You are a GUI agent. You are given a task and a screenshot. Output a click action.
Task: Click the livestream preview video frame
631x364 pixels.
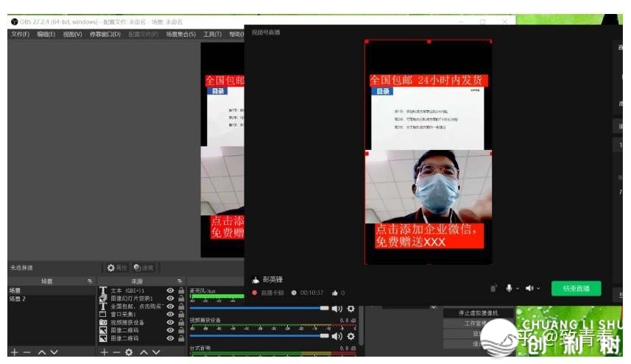pos(429,152)
